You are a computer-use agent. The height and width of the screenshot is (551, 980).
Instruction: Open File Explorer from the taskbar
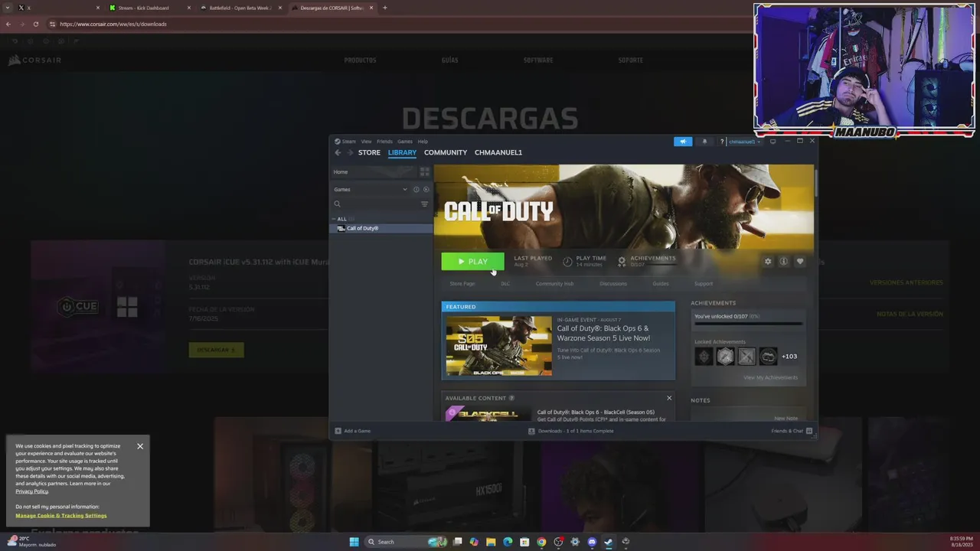pos(491,542)
